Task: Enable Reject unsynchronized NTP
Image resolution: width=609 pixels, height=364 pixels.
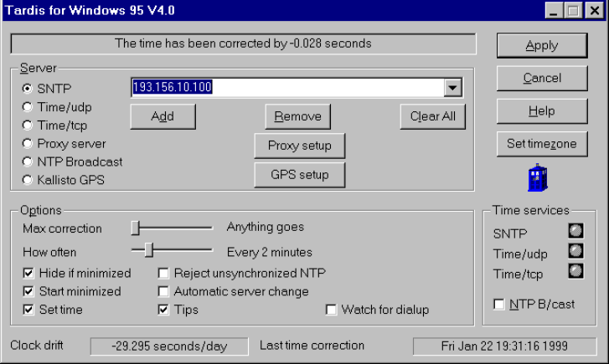Action: 163,273
